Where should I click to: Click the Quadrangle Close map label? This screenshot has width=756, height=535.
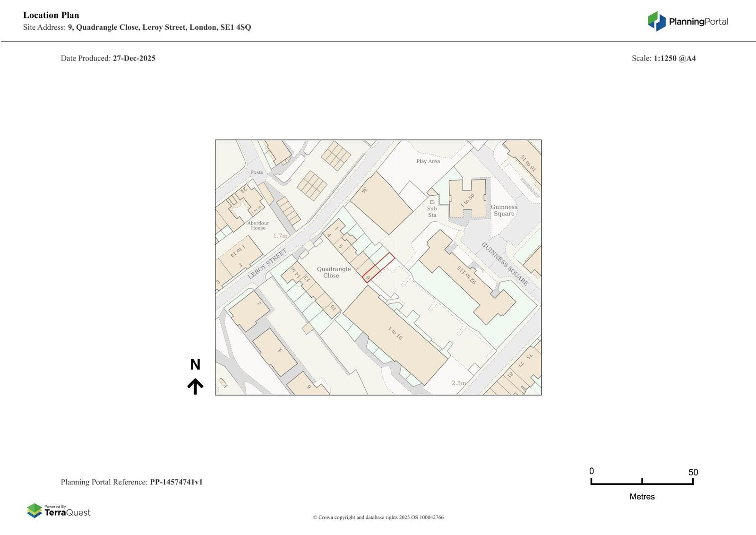[x=334, y=272]
